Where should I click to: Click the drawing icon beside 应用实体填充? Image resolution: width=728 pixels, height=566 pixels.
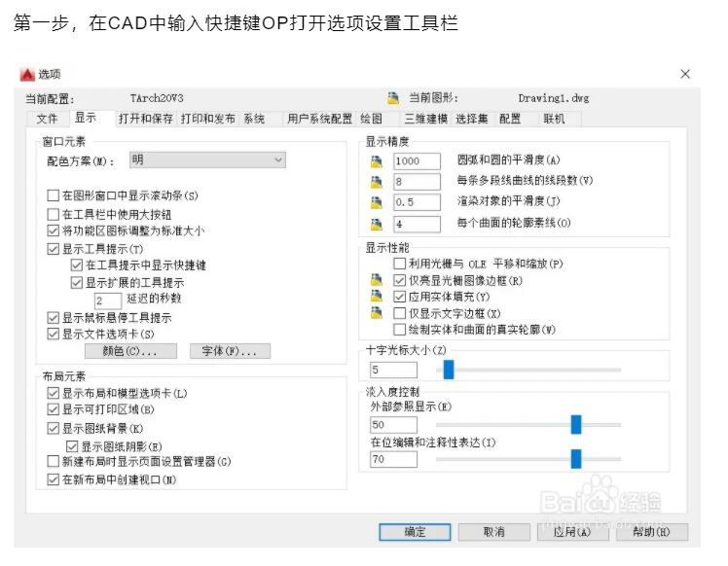point(377,297)
